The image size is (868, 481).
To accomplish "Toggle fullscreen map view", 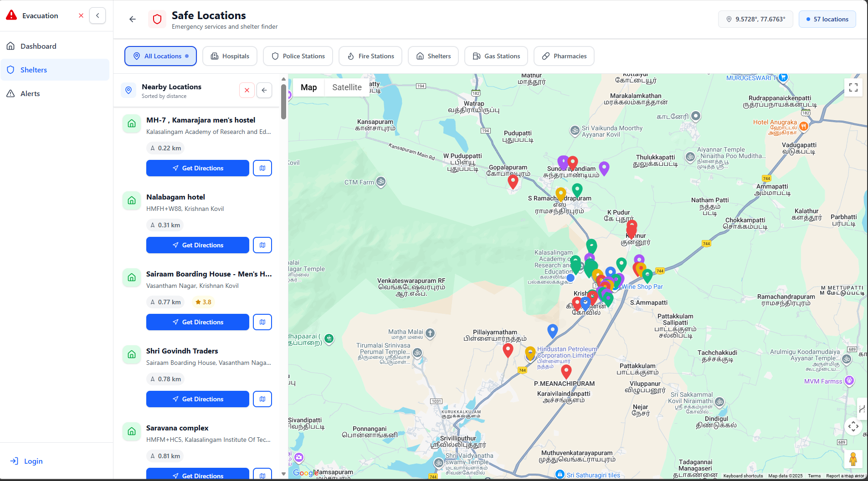I will 853,87.
